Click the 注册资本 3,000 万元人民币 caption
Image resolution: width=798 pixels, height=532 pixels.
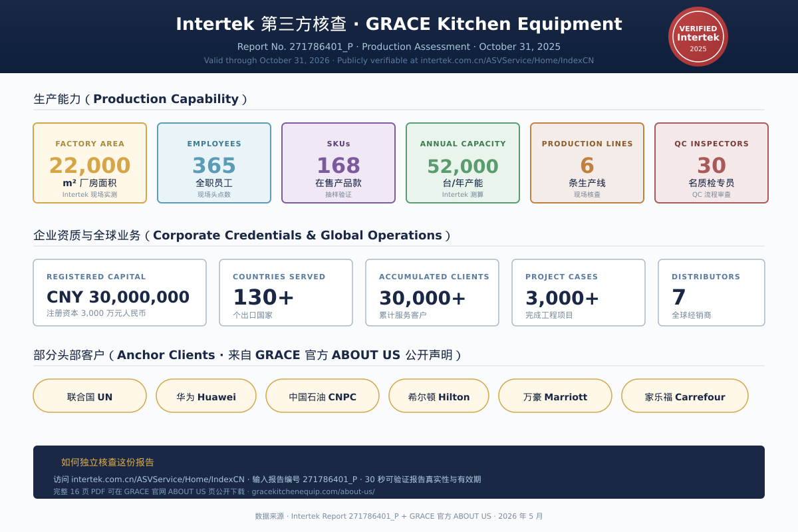click(x=96, y=313)
